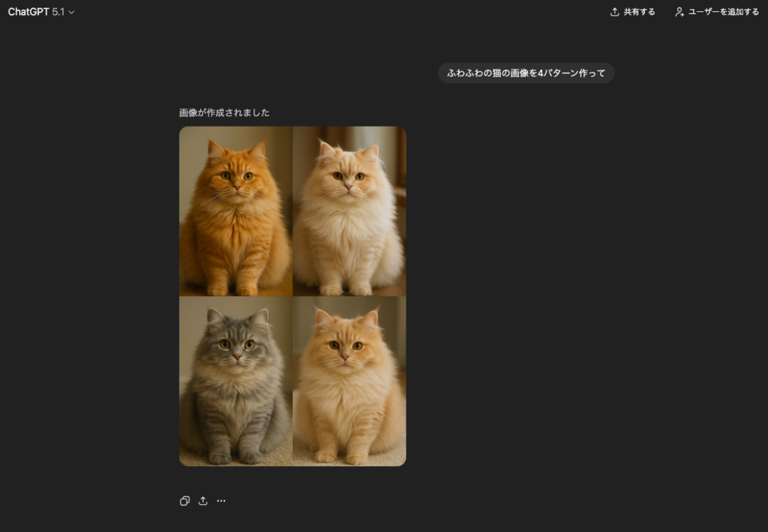This screenshot has width=768, height=532.
Task: Select the gray cat in the bottom-left quadrant
Action: tap(235, 381)
